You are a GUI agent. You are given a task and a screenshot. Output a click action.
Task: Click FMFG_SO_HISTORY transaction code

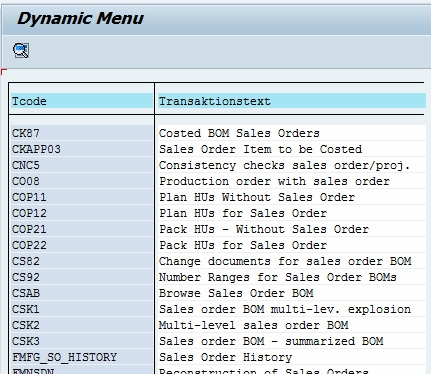(64, 357)
